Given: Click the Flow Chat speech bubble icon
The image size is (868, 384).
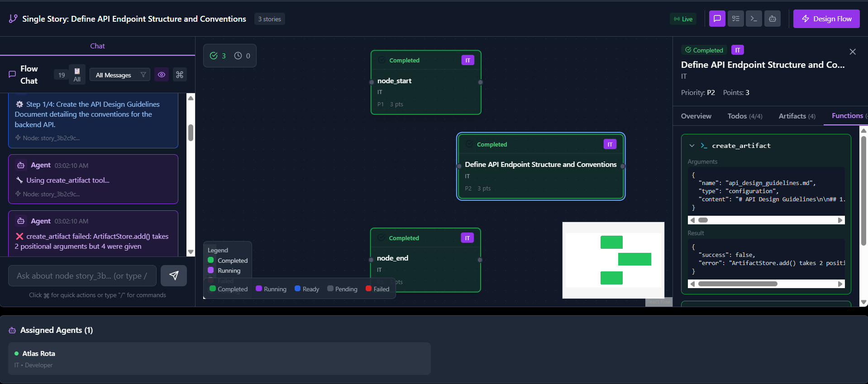Looking at the screenshot, I should click(12, 75).
